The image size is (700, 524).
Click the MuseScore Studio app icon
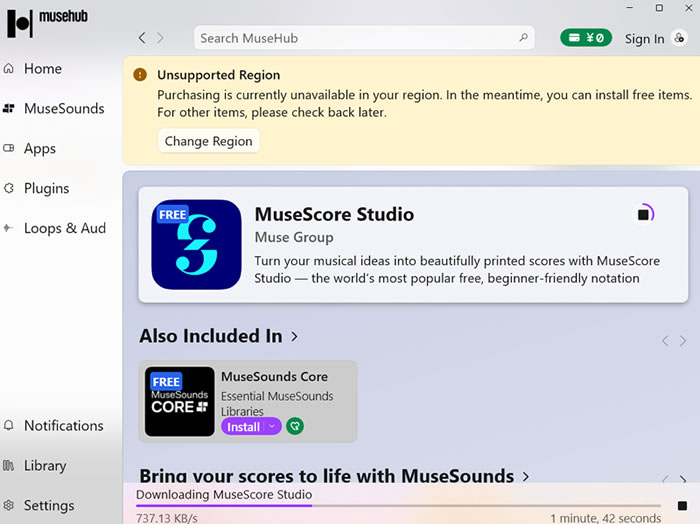(x=196, y=245)
